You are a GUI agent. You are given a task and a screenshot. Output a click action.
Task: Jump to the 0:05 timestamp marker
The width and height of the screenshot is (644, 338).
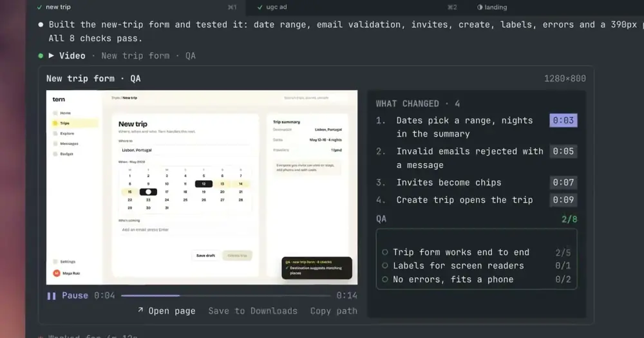[x=563, y=151]
